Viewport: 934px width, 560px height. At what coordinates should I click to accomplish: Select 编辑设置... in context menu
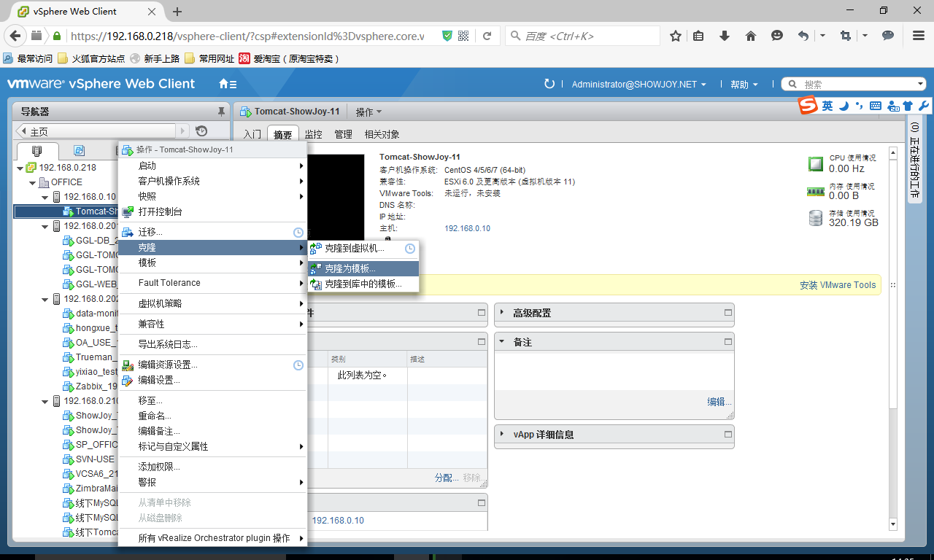point(212,380)
